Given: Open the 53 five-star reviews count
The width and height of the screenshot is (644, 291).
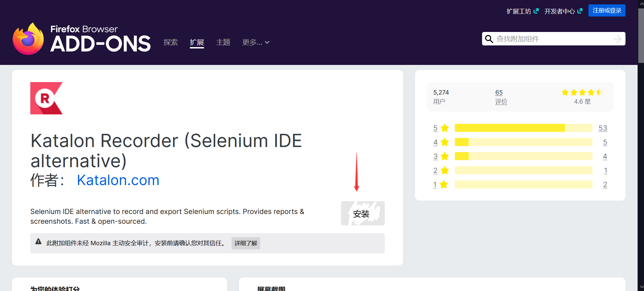Looking at the screenshot, I should coord(603,128).
